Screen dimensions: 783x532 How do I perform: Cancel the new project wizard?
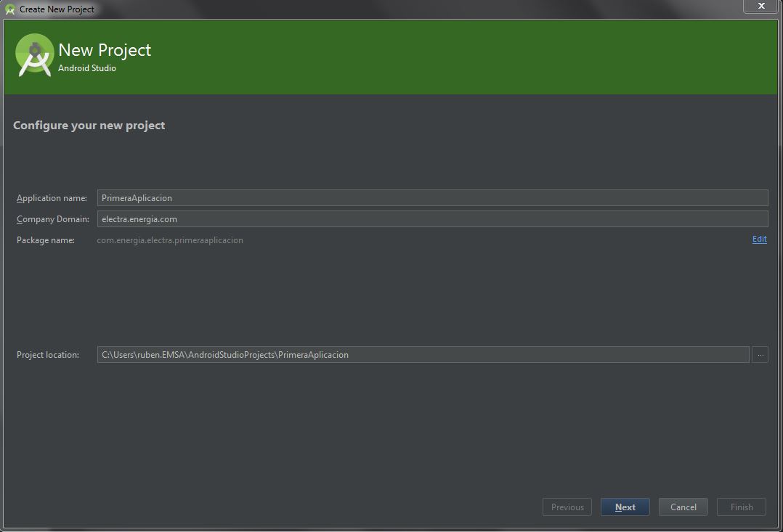(x=683, y=507)
